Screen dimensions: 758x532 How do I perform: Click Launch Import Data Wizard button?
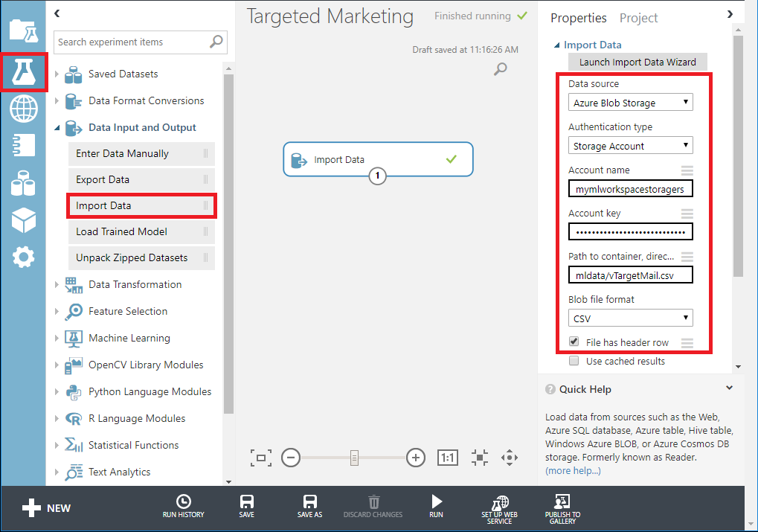coord(637,63)
